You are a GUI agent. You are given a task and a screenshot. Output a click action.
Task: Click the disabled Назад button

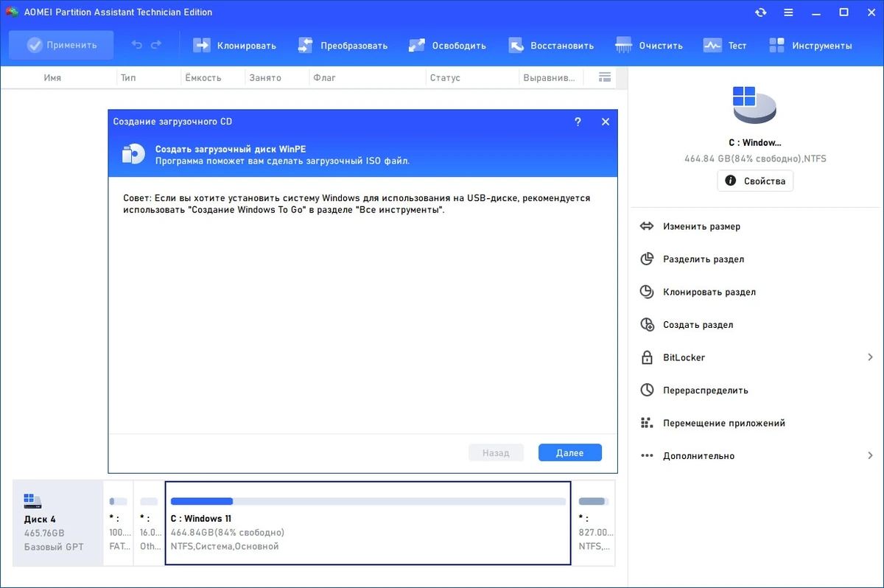click(x=496, y=452)
